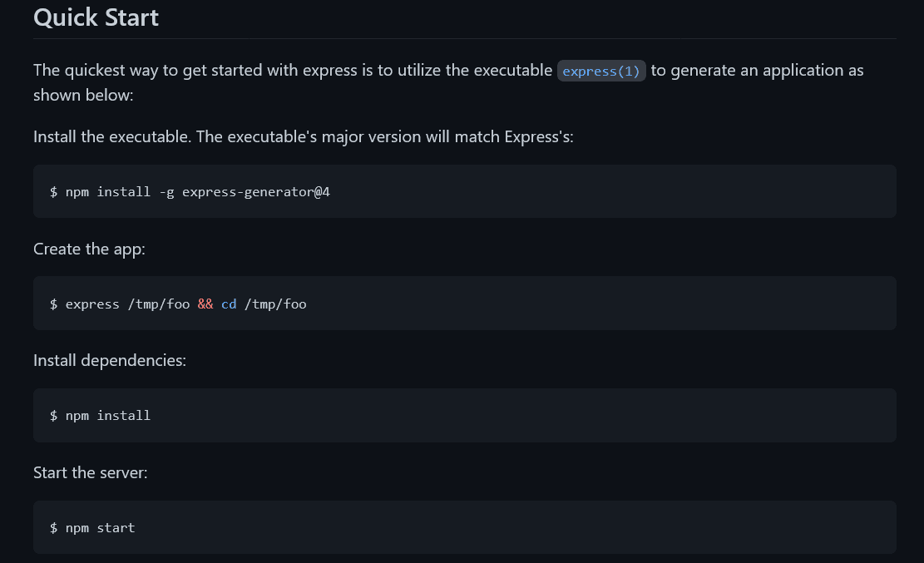Click the /tmp/foo path right after express
The width and height of the screenshot is (924, 563).
159,304
